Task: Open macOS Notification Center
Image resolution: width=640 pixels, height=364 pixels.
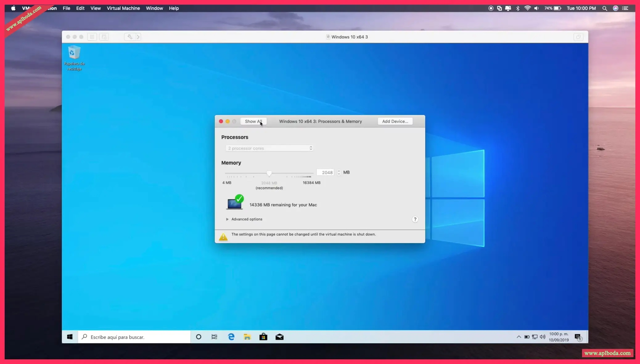Action: pos(625,8)
